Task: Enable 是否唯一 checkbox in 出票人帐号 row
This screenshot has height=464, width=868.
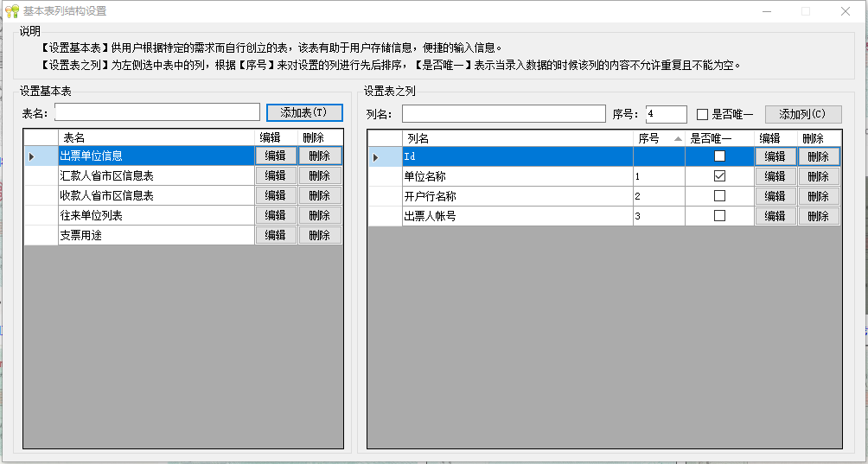Action: pyautogui.click(x=719, y=216)
